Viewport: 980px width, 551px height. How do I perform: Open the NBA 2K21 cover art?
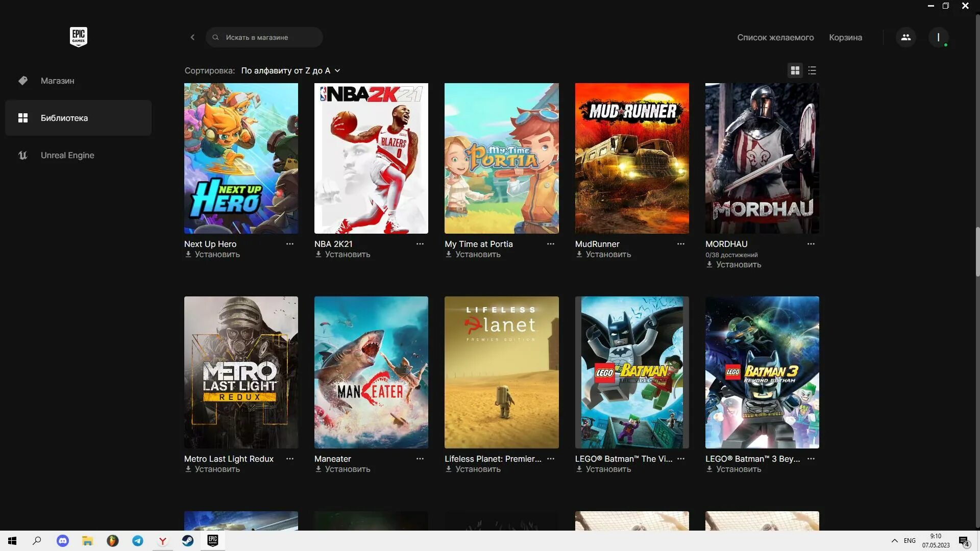(x=371, y=158)
